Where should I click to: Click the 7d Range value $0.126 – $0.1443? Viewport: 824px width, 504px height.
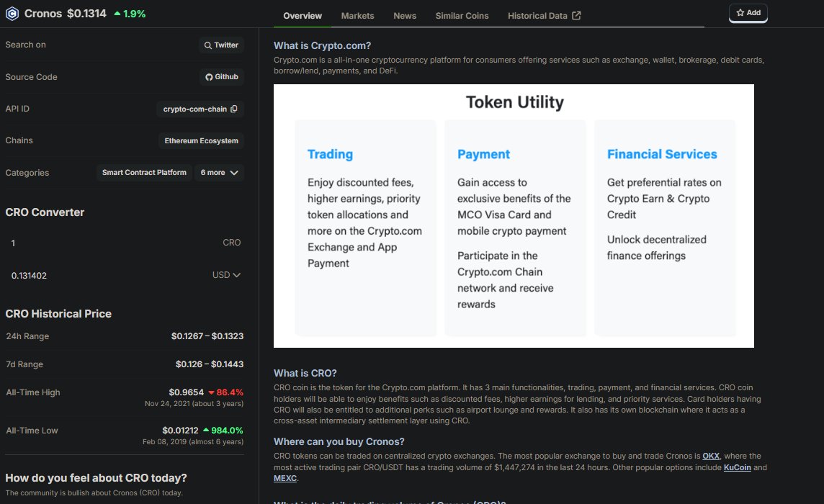209,364
